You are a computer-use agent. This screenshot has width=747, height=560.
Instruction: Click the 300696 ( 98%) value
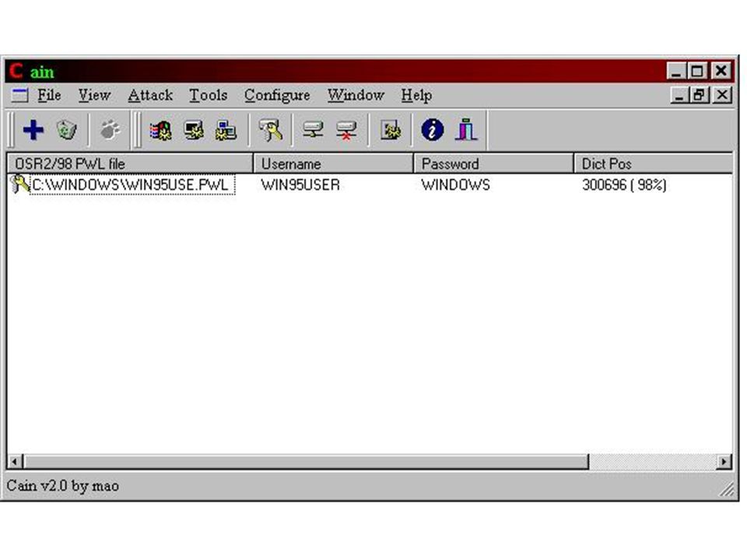click(624, 185)
